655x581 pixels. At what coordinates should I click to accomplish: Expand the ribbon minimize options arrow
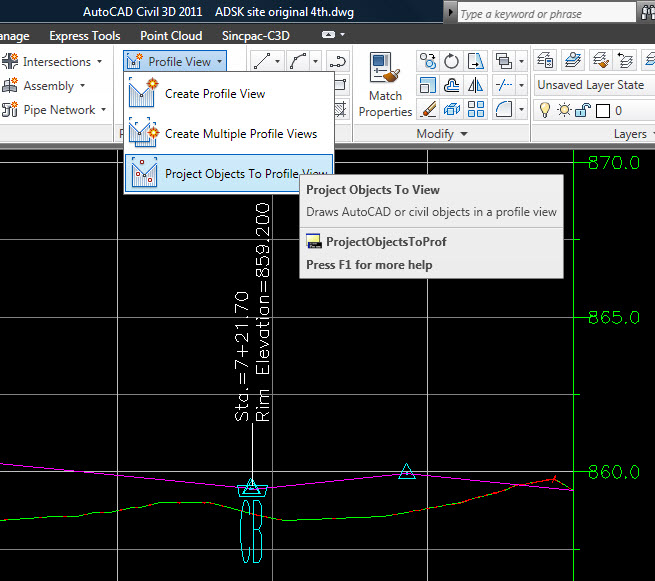tap(343, 35)
